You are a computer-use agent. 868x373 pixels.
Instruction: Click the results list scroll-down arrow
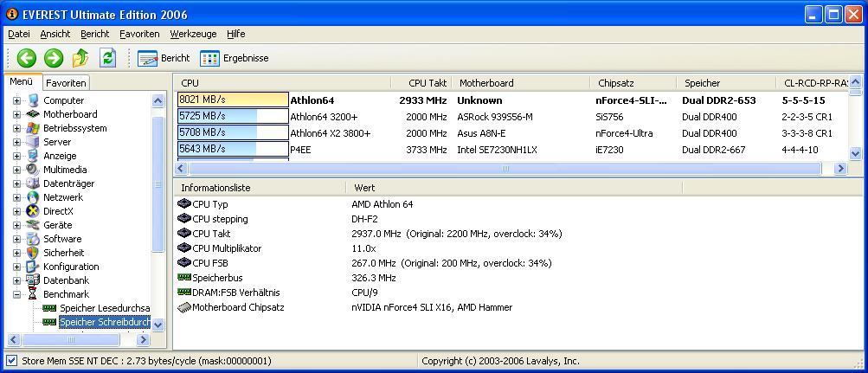pyautogui.click(x=855, y=154)
